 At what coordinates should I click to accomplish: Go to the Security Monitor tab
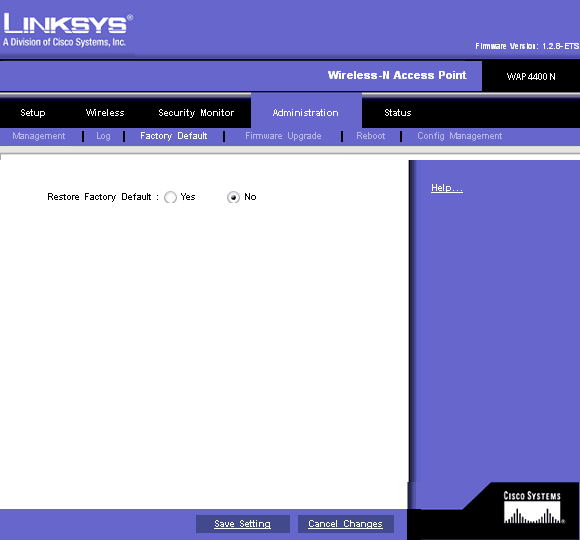196,112
